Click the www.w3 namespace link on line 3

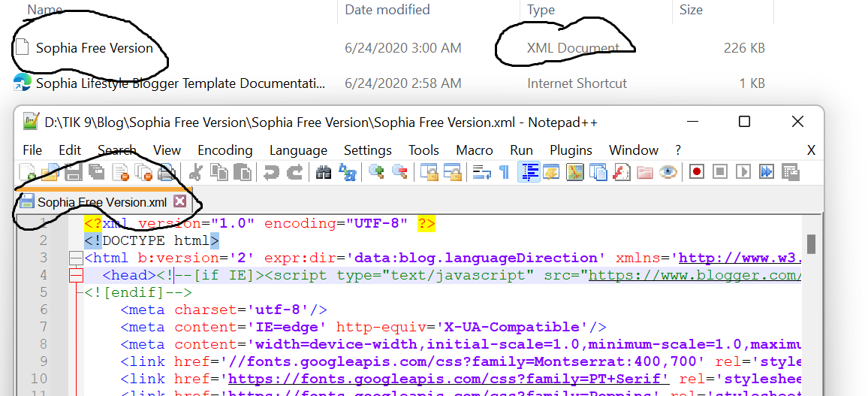click(740, 258)
